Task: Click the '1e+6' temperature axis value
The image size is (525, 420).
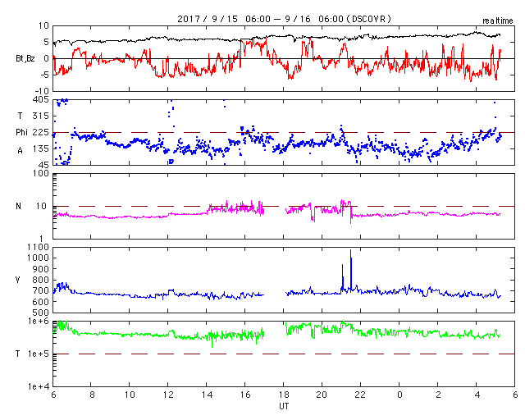Action: coord(39,322)
